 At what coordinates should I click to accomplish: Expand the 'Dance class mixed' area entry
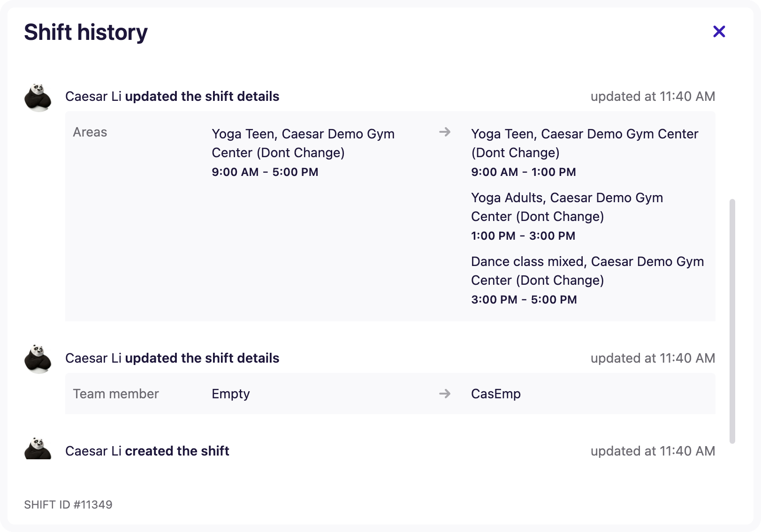[x=587, y=271]
